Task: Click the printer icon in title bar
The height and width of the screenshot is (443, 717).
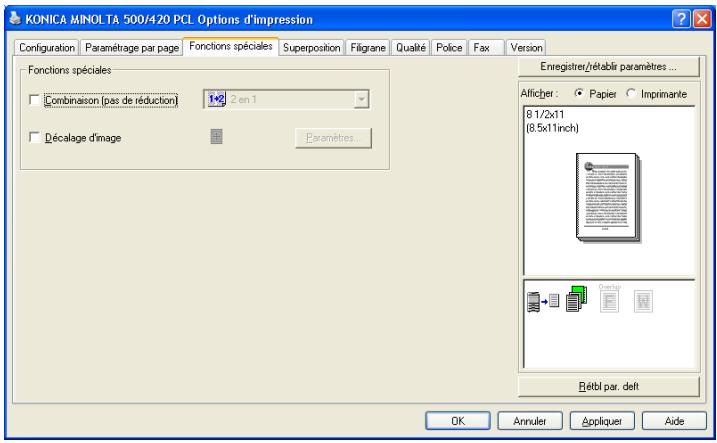Action: (15, 18)
